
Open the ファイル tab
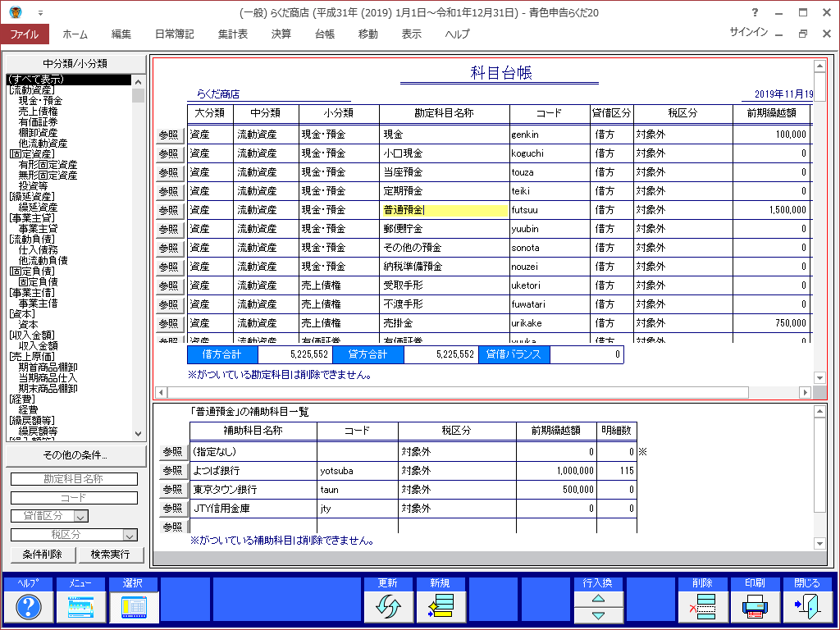pyautogui.click(x=25, y=34)
